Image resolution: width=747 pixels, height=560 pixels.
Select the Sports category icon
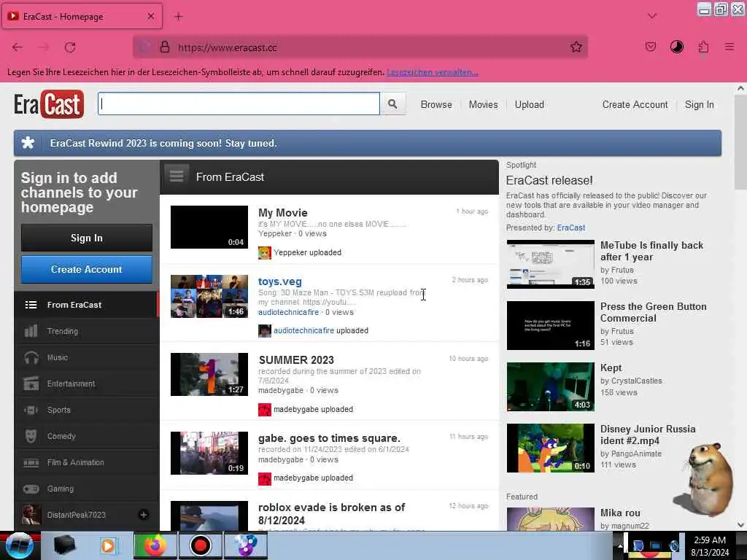click(x=31, y=410)
